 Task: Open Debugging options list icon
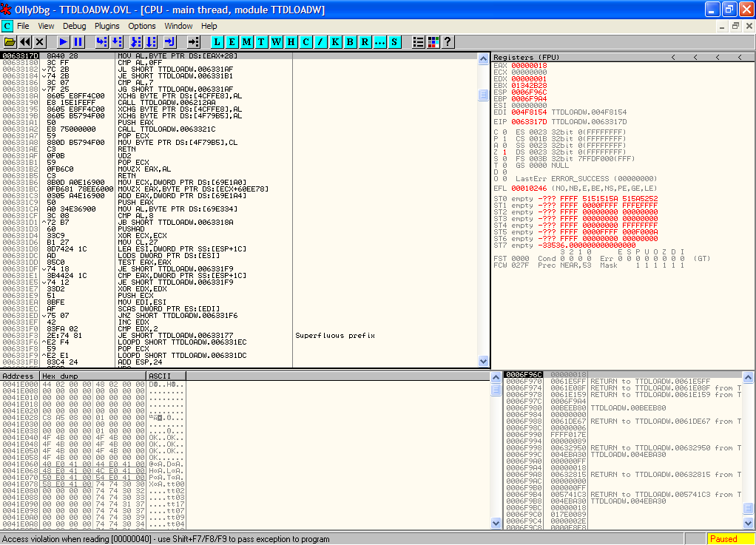pos(418,42)
